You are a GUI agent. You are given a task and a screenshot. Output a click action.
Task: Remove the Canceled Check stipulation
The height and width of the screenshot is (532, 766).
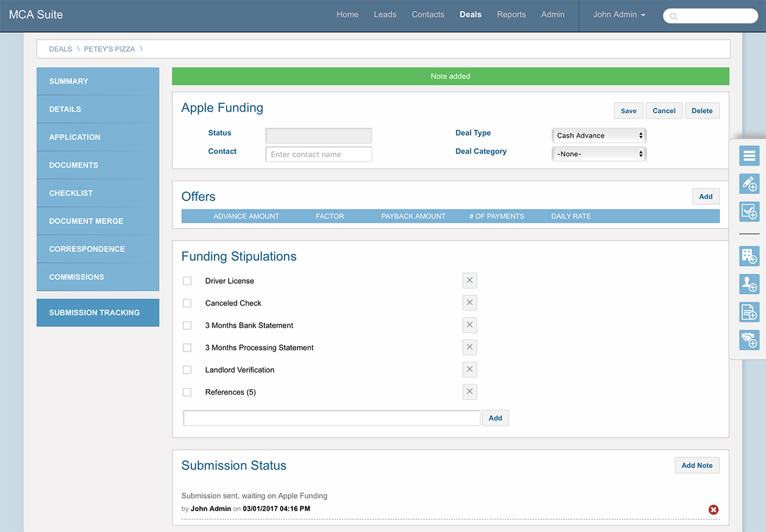[x=470, y=303]
